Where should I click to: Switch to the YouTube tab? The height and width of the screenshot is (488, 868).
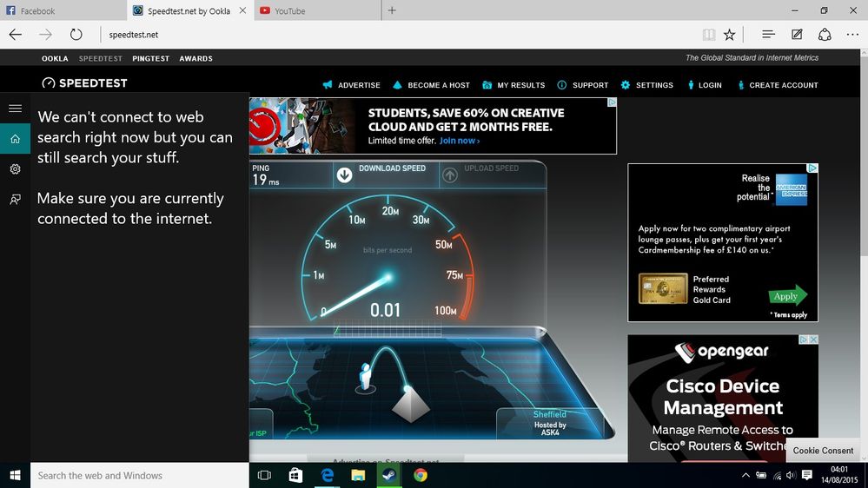tap(318, 10)
